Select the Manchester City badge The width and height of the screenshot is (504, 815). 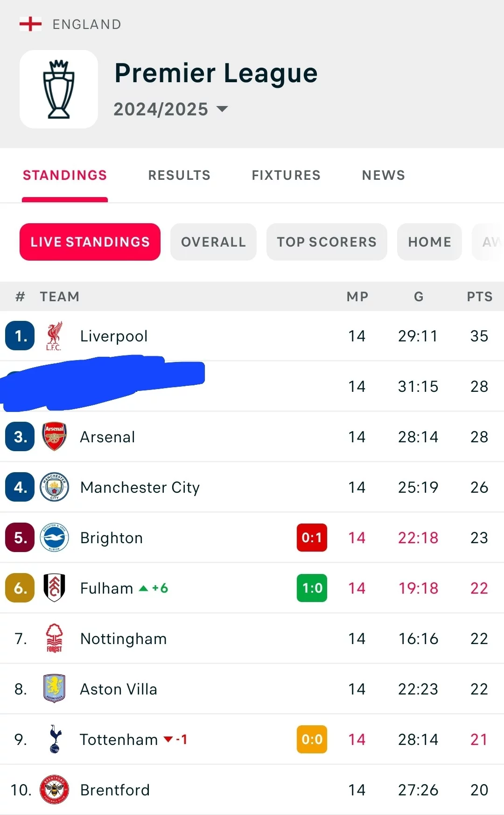54,487
